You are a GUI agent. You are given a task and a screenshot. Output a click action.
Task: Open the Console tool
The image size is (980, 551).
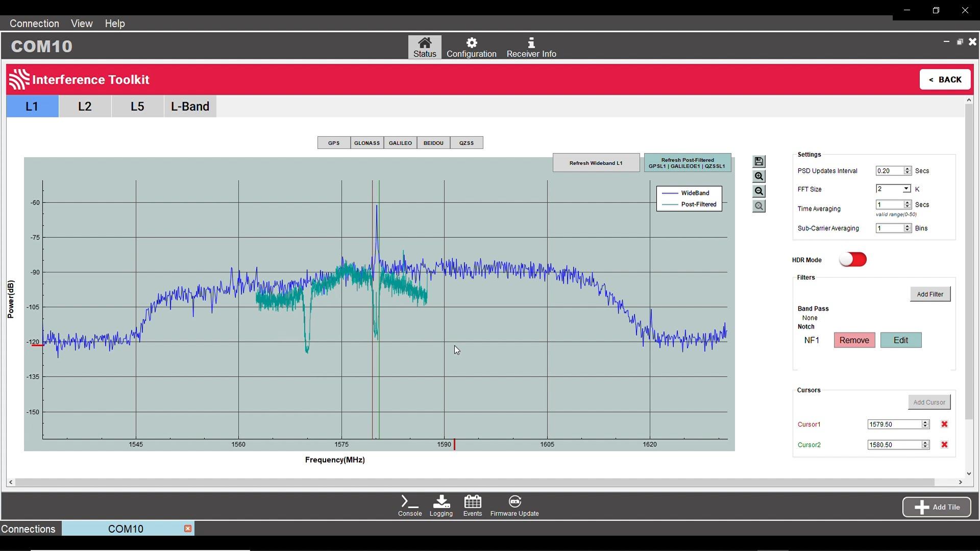tap(410, 506)
